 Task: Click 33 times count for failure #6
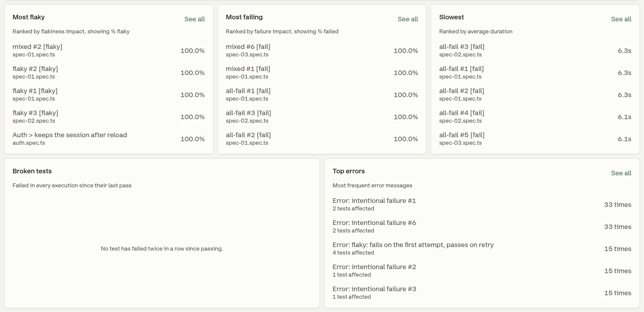618,227
